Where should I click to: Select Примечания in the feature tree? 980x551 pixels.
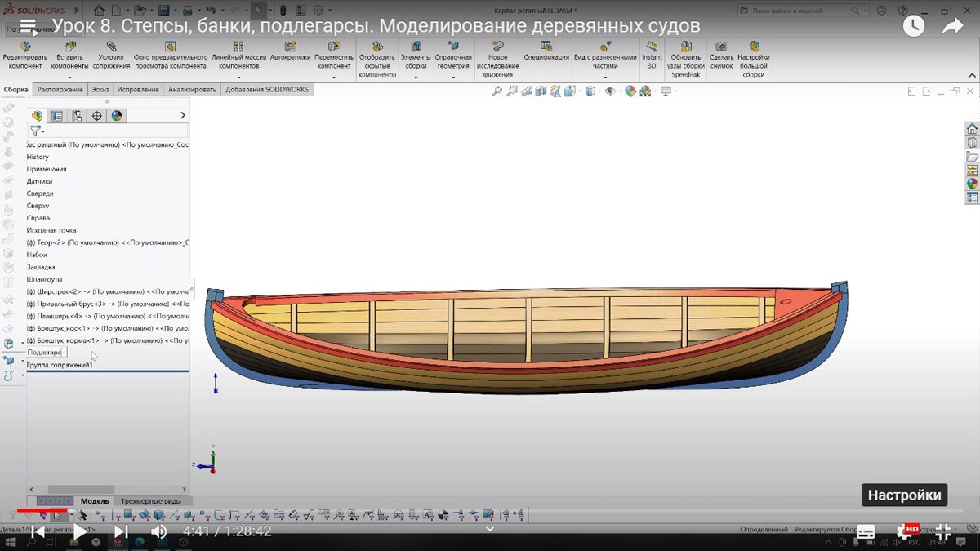coord(47,169)
